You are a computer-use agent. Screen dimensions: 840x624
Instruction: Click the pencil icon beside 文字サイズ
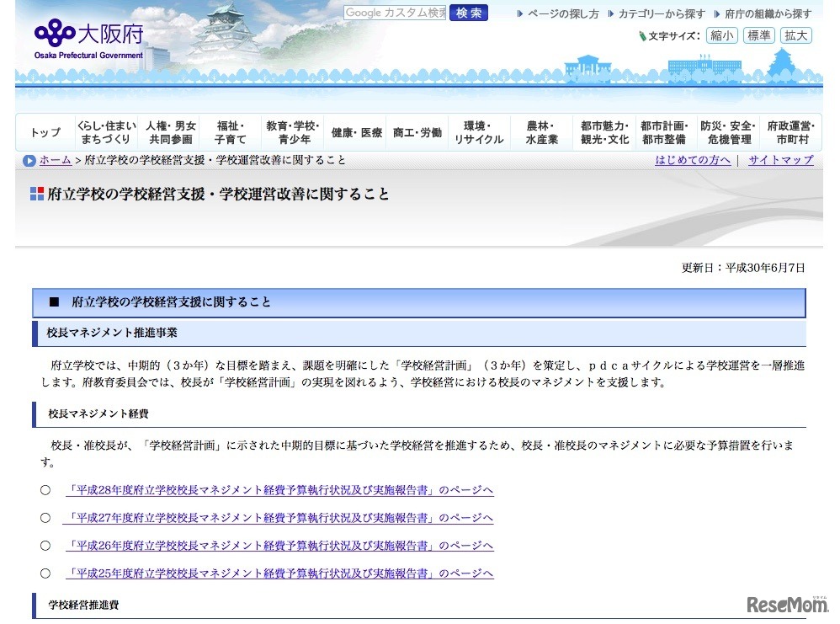click(641, 35)
